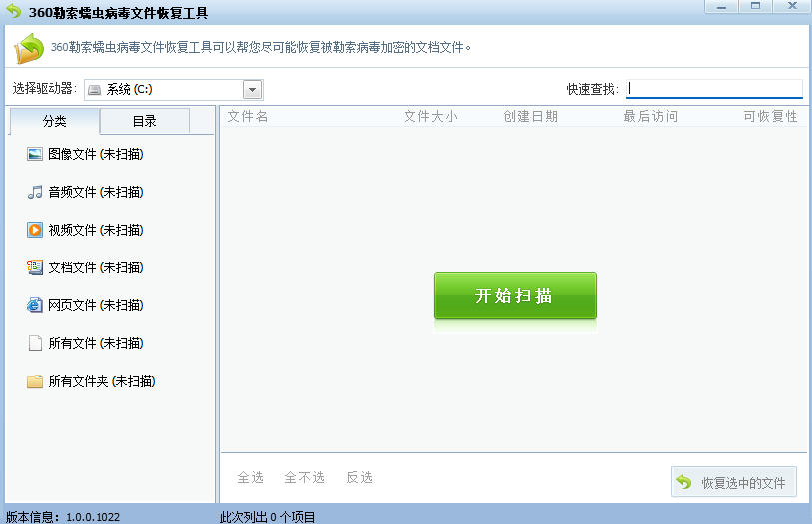Focus the 快速查找 search input field
Image resolution: width=812 pixels, height=524 pixels.
click(x=714, y=89)
